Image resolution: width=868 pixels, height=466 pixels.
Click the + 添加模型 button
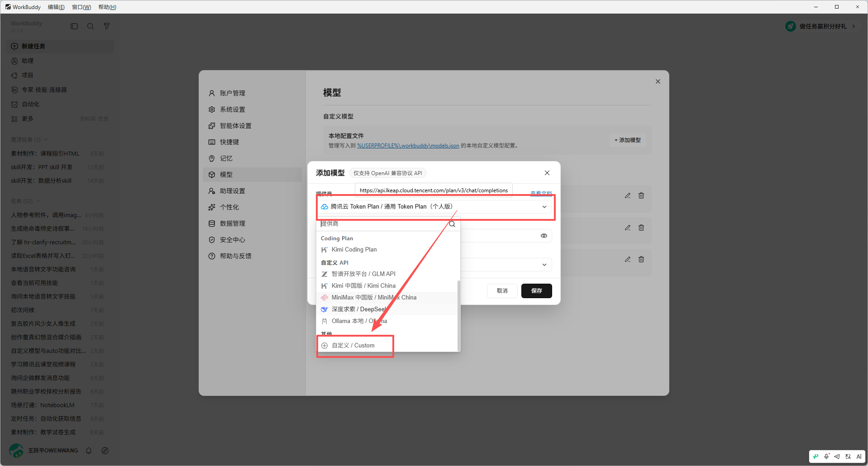click(x=628, y=140)
